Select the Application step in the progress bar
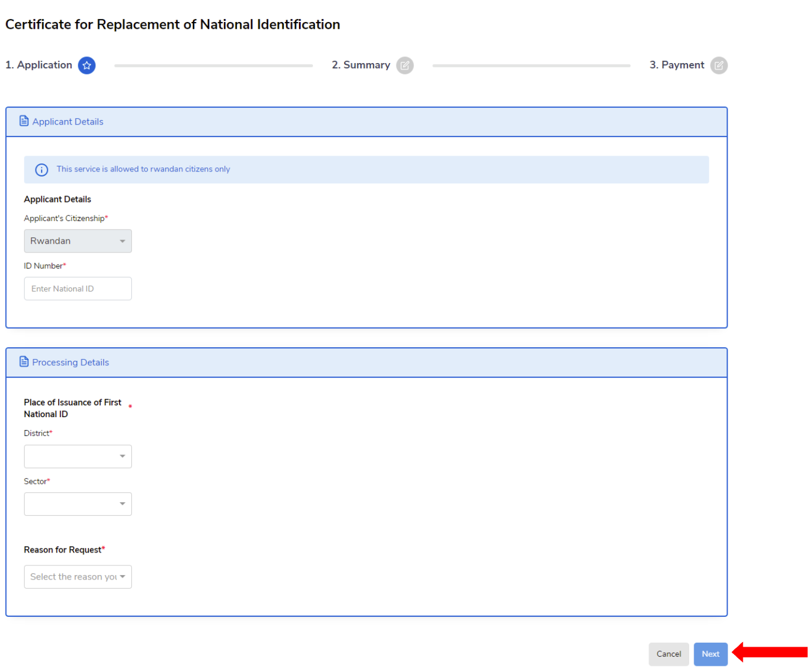The width and height of the screenshot is (811, 672). point(38,65)
